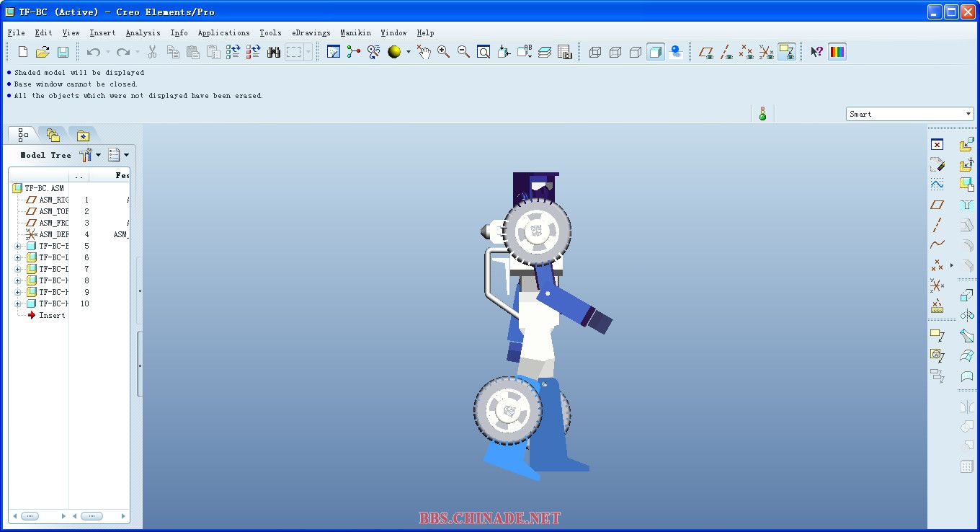Open the eDrawings menu
980x532 pixels.
click(311, 32)
